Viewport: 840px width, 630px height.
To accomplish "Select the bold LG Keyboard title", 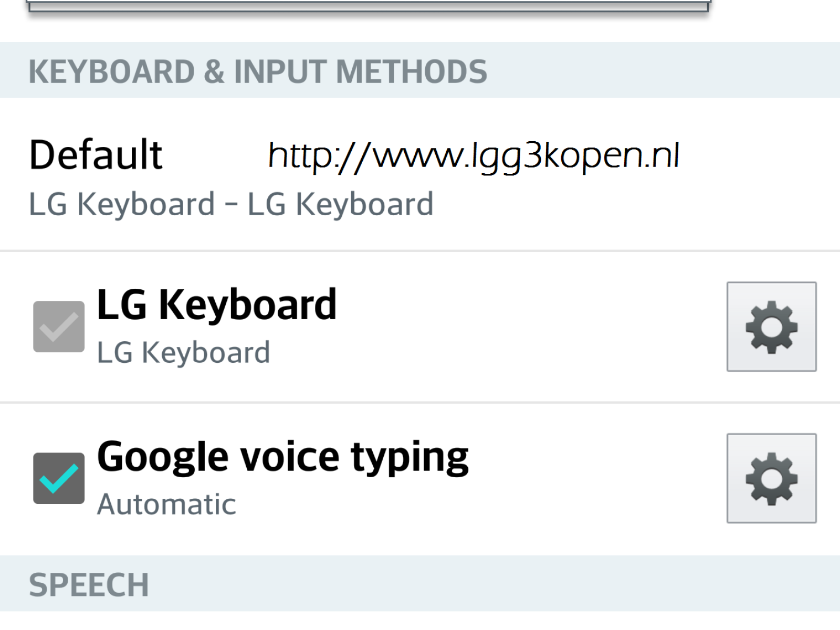I will click(x=216, y=304).
